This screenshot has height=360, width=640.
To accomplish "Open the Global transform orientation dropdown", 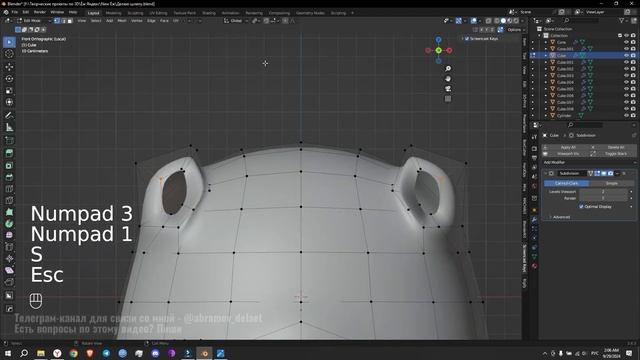I will click(x=236, y=20).
